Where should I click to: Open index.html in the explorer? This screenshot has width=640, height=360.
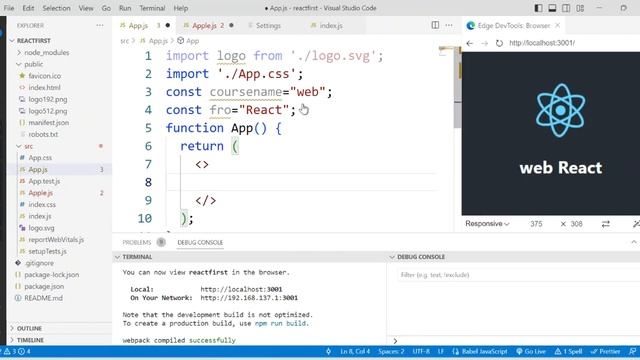click(x=44, y=88)
